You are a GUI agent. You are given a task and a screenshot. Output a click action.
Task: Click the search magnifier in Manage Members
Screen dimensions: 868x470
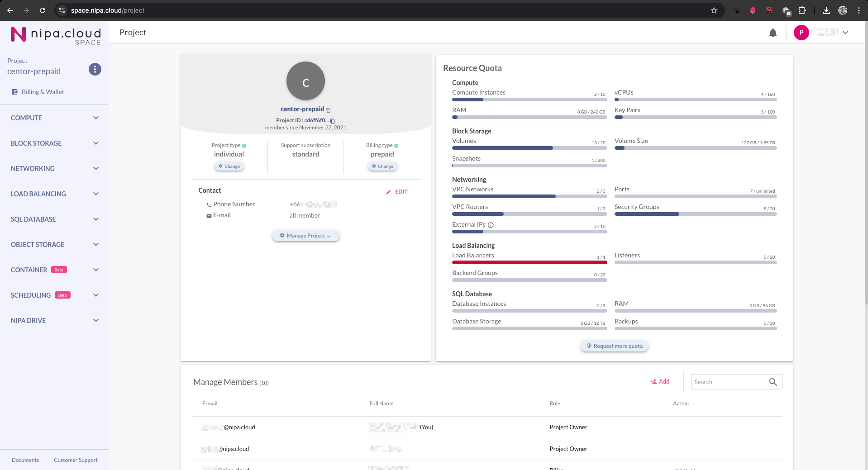(773, 382)
